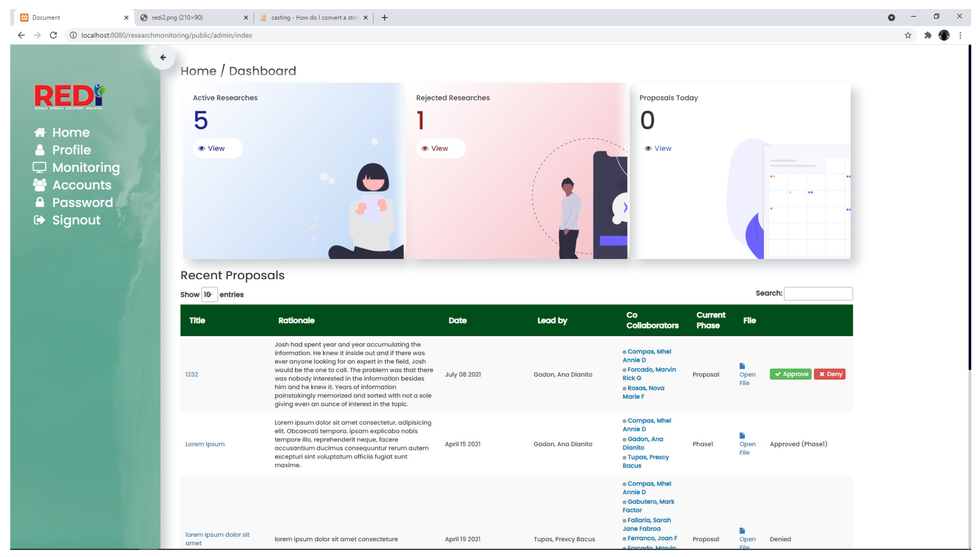Viewport: 980px width, 557px height.
Task: Bookmark this page with star icon
Action: (908, 35)
